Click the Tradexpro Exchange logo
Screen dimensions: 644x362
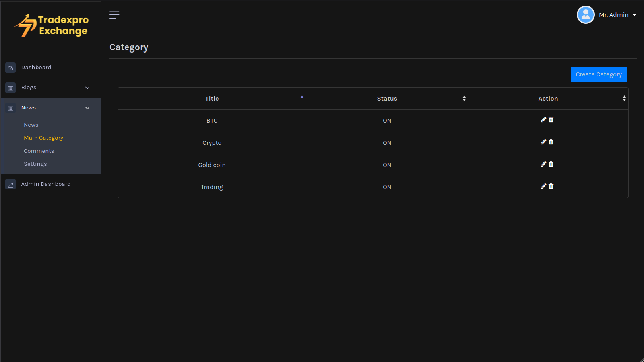[x=52, y=26]
